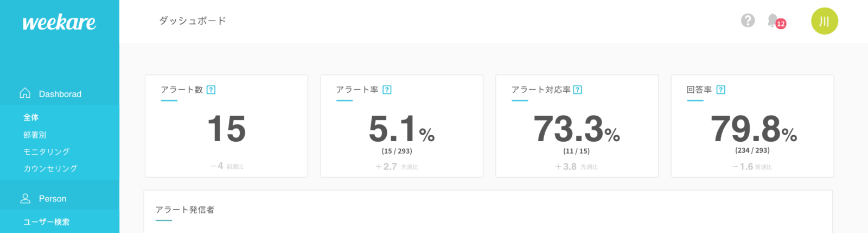Open カウンセリング sidebar item
Screen dimensions: 868x233
click(x=50, y=168)
